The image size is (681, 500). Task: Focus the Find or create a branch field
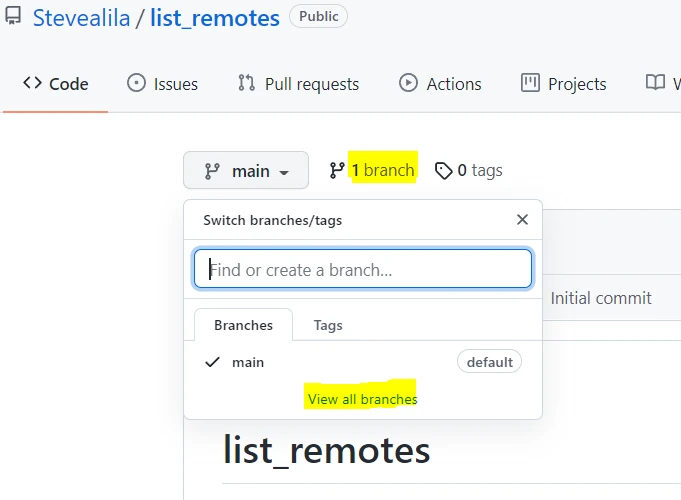pos(363,269)
